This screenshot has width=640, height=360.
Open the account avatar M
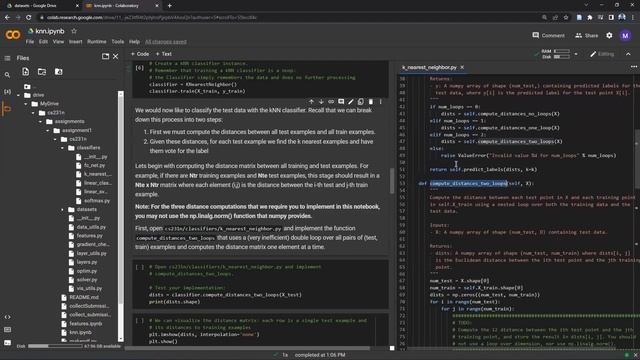625,36
